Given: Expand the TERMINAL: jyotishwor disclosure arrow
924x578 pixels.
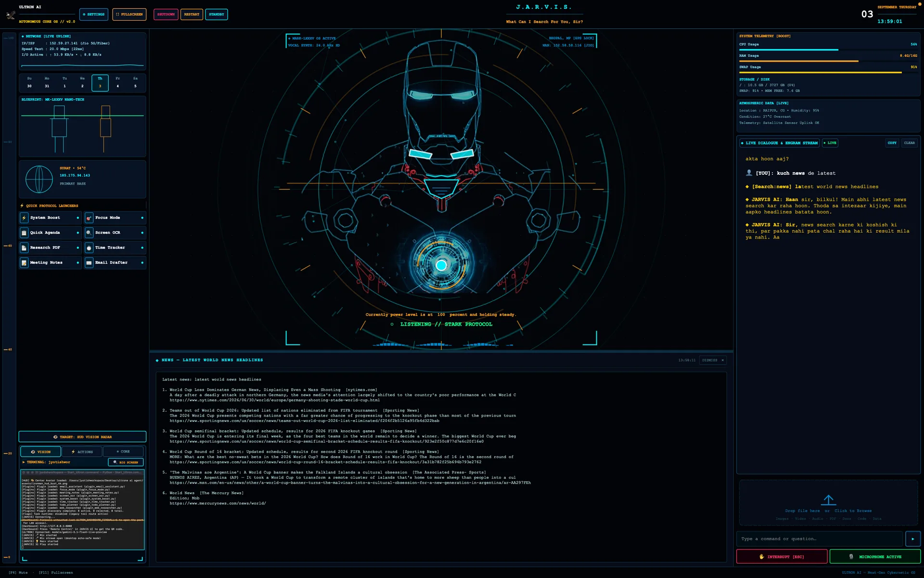Looking at the screenshot, I should pos(24,462).
